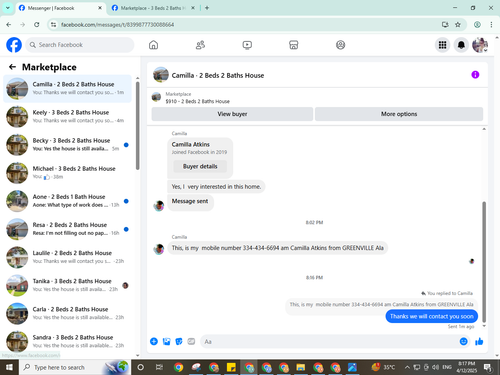Open Keely - 3 Beds 2 Baths House chat
500x375 pixels.
pyautogui.click(x=68, y=116)
